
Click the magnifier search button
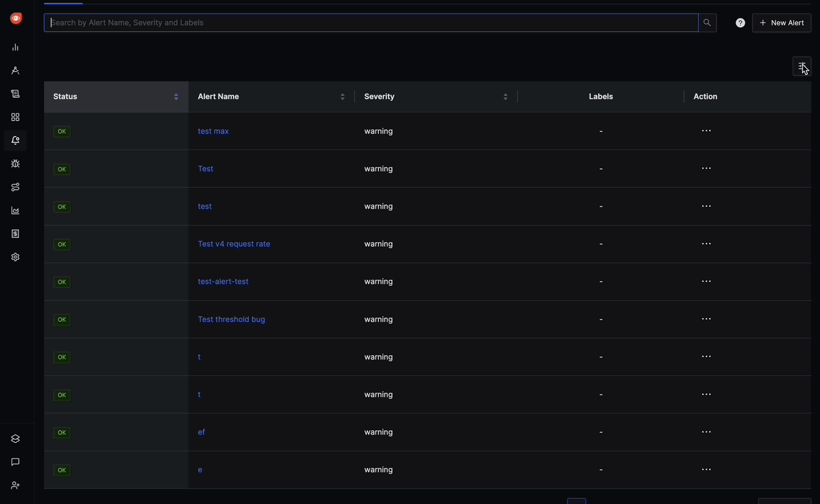(x=707, y=23)
